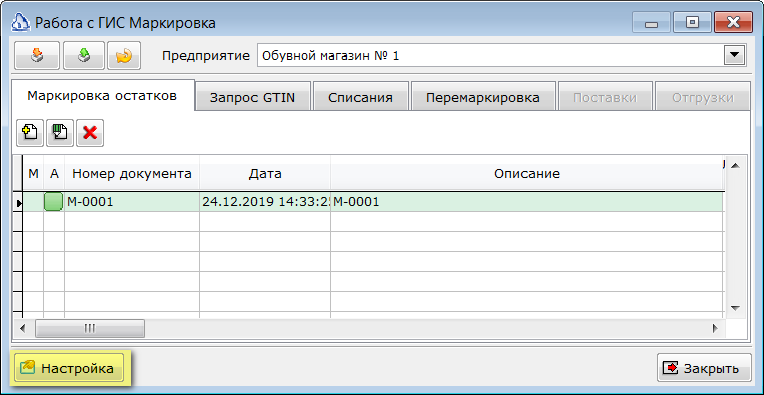Screen dimensions: 764x395
Task: Create a new document with the add icon
Action: 30,132
